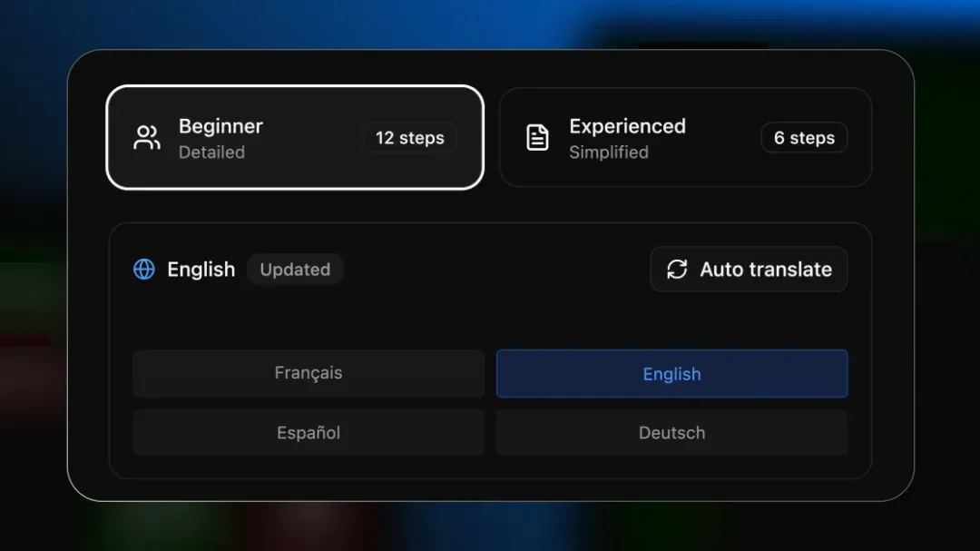Pick Español from the language grid
This screenshot has height=551, width=980.
tap(309, 433)
